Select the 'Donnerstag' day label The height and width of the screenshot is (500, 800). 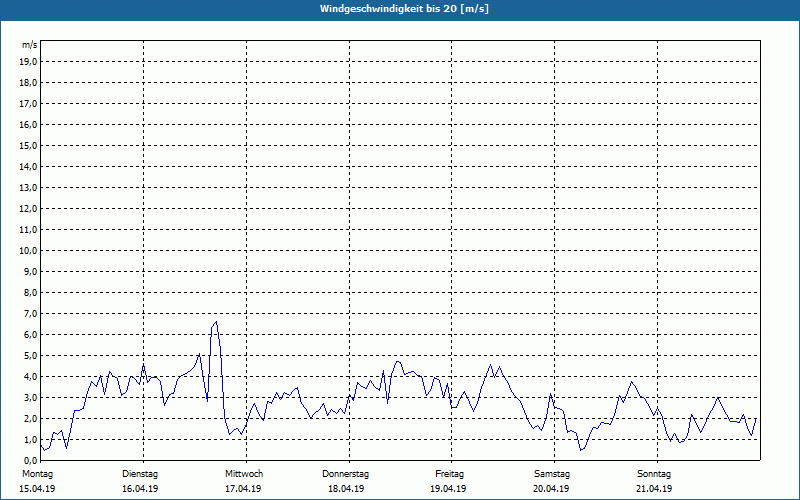pyautogui.click(x=345, y=474)
